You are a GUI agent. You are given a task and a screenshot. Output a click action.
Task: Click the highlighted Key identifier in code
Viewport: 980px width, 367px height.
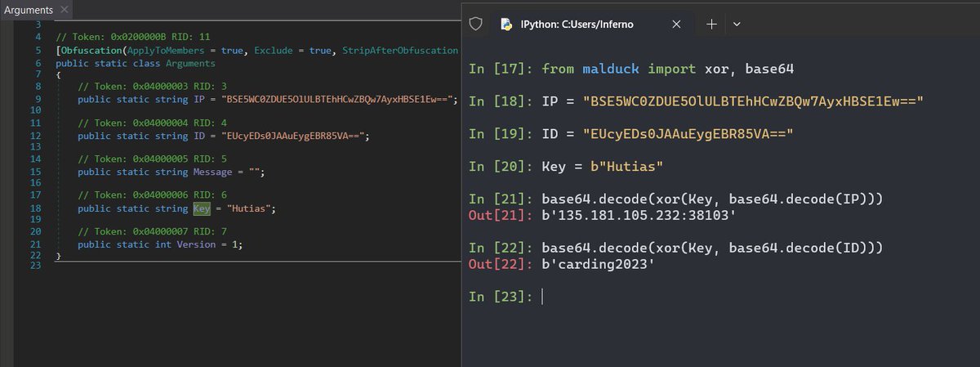pyautogui.click(x=202, y=208)
